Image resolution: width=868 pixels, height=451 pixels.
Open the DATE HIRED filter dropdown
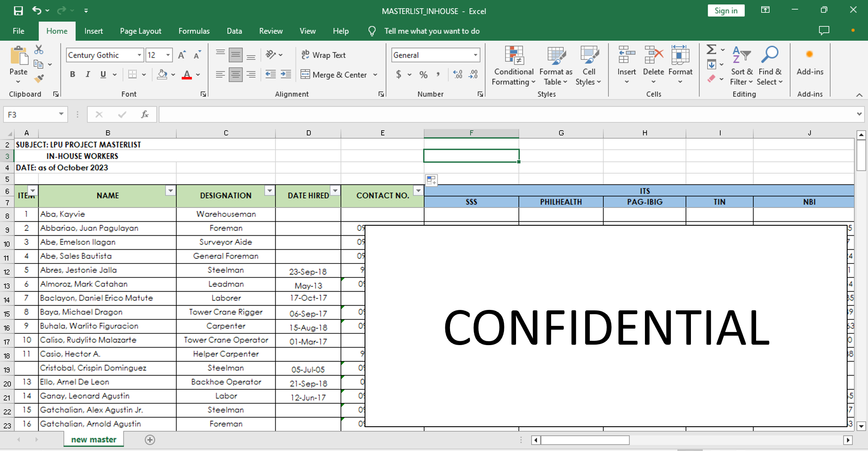tap(335, 191)
